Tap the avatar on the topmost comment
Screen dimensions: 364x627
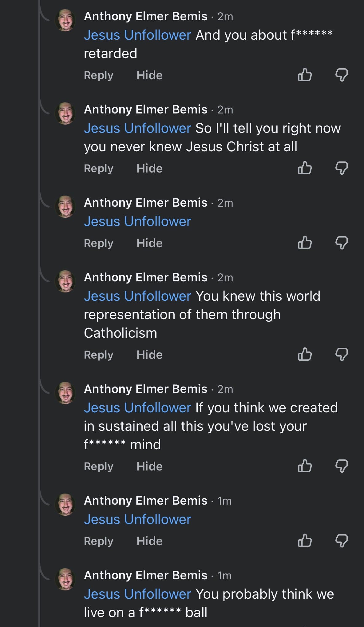(x=65, y=20)
